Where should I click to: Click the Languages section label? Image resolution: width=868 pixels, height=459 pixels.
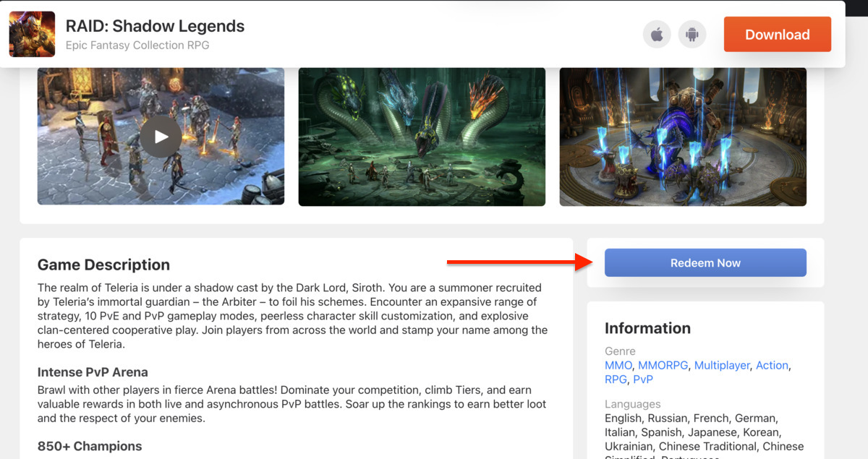tap(632, 403)
